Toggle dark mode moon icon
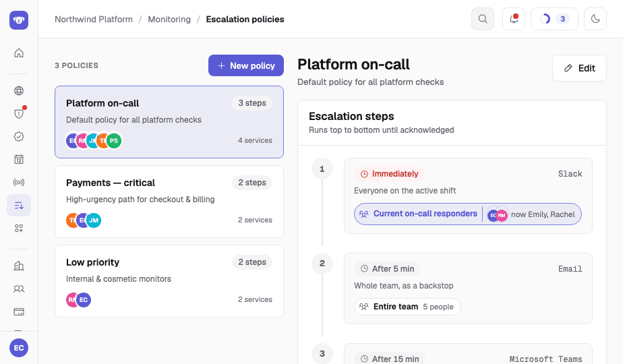The width and height of the screenshot is (623, 364). pos(595,19)
